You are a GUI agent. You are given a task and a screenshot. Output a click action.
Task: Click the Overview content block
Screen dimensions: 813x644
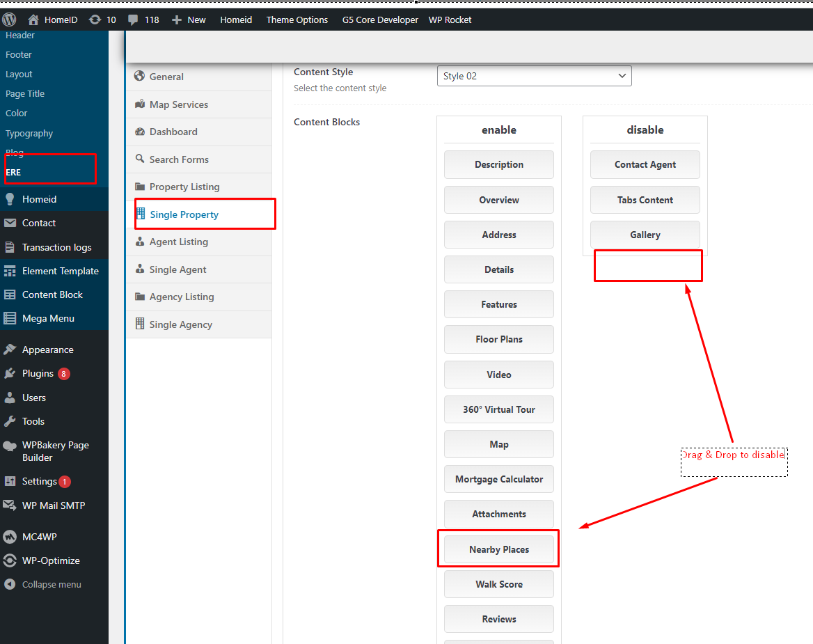coord(499,200)
